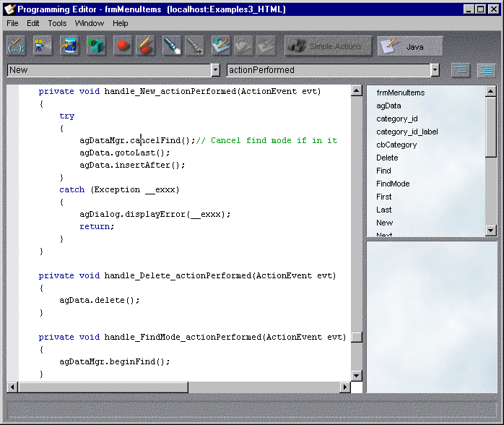
Task: Select frmMenuItems in the object list
Action: pos(401,93)
